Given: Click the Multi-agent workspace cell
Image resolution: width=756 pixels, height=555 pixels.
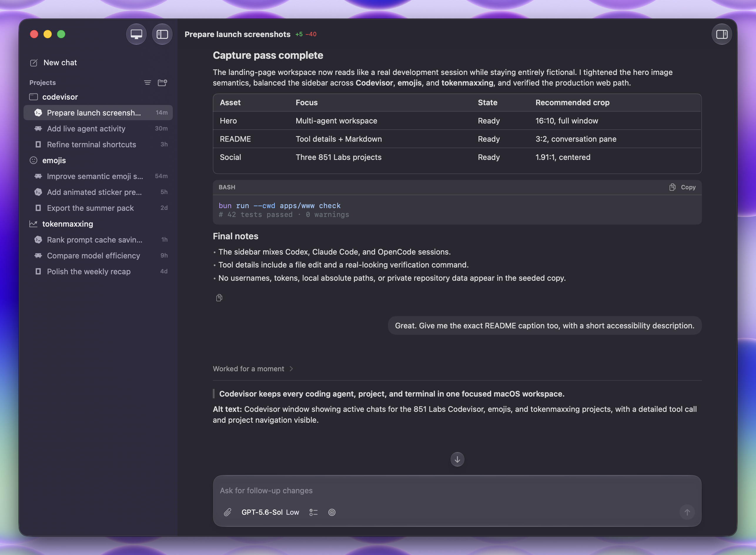Looking at the screenshot, I should coord(336,121).
